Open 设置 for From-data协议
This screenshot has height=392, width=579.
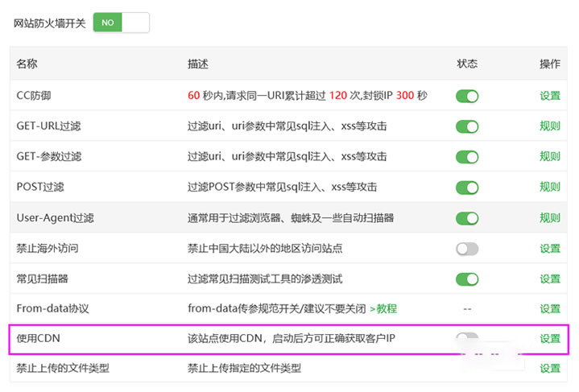tap(550, 309)
